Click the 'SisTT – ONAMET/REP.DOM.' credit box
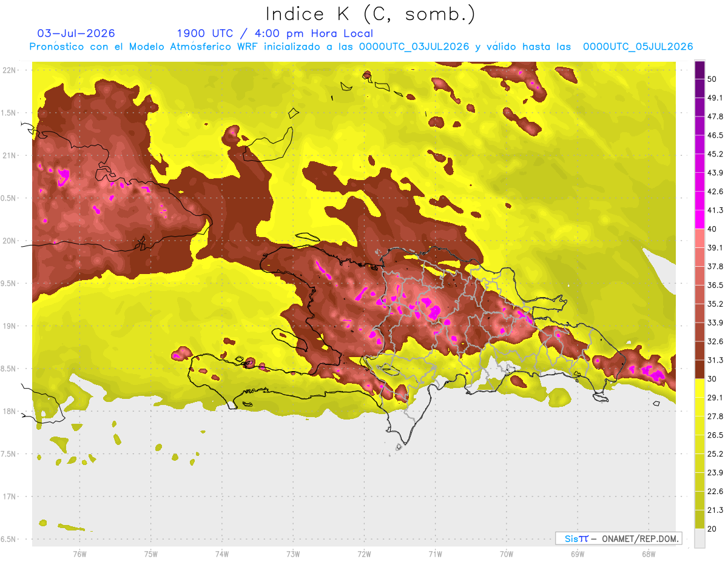The height and width of the screenshot is (562, 728). 618,538
